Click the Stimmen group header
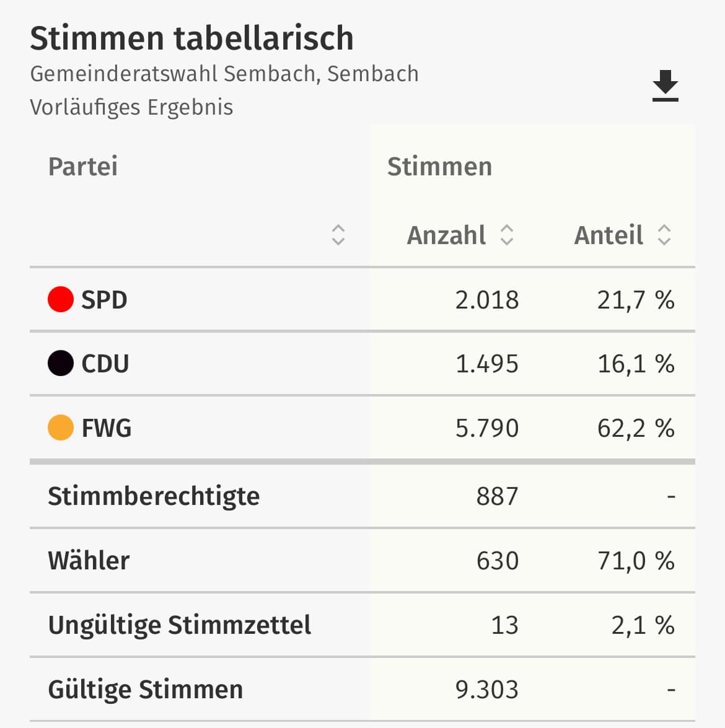 (439, 167)
